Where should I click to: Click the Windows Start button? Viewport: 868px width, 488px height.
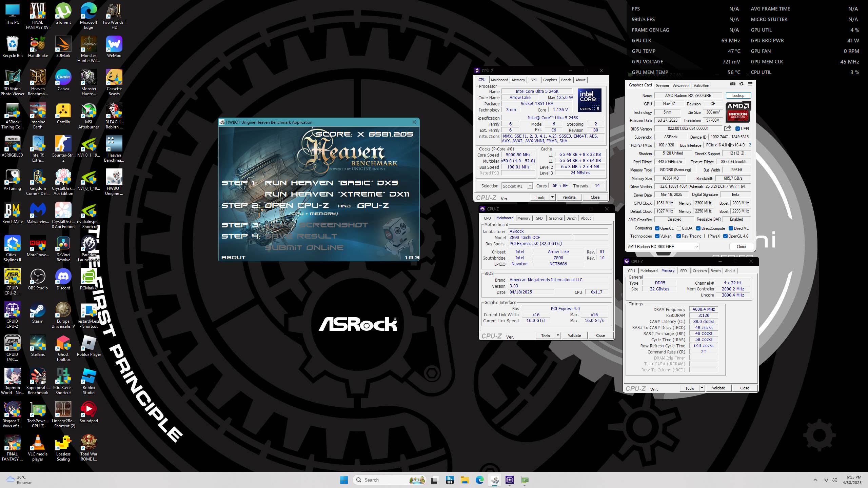pos(344,480)
